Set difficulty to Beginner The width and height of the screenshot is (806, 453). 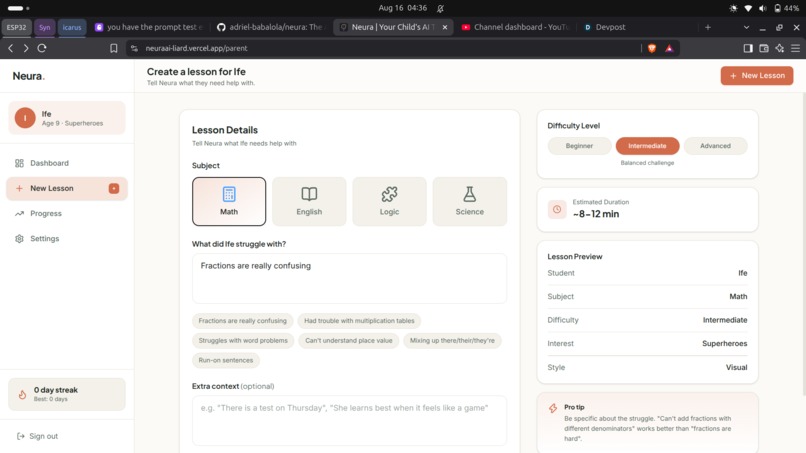pos(579,146)
